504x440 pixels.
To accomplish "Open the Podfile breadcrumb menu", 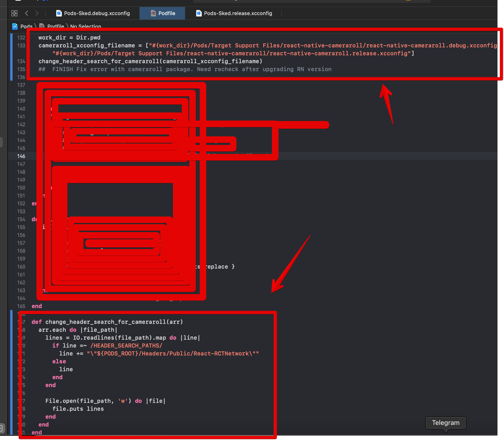I will [56, 26].
